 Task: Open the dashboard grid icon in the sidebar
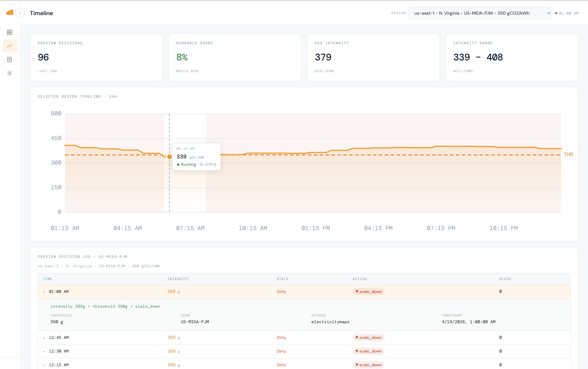[x=10, y=33]
